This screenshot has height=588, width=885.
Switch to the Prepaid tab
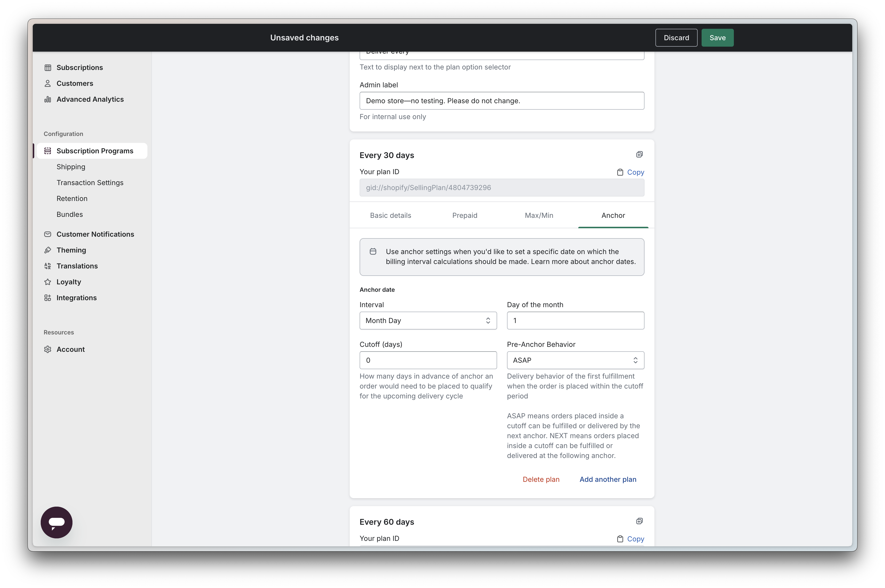coord(465,215)
